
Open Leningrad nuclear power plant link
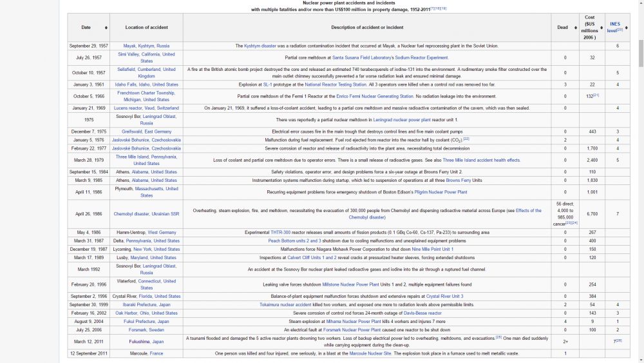402,120
